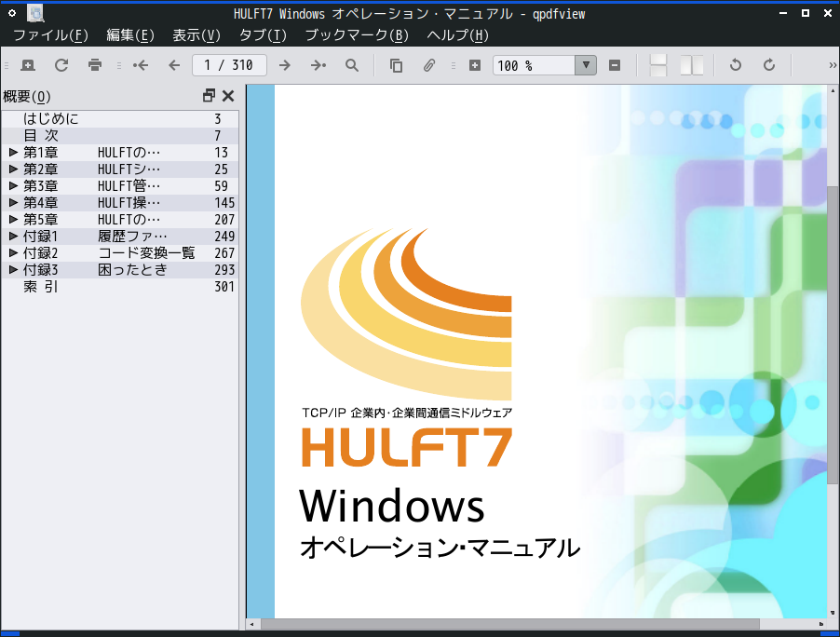Zoom in with plus icon
Viewport: 840px width, 637px height.
[x=475, y=65]
